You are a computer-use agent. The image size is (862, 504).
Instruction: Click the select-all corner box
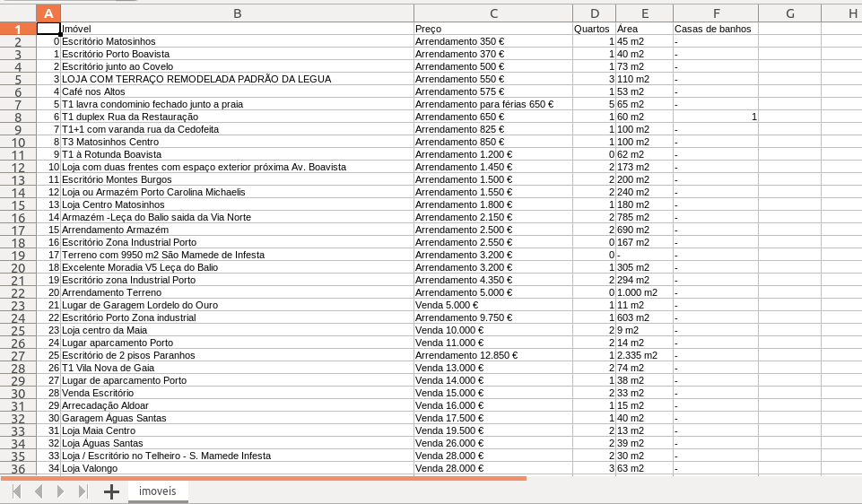click(18, 13)
